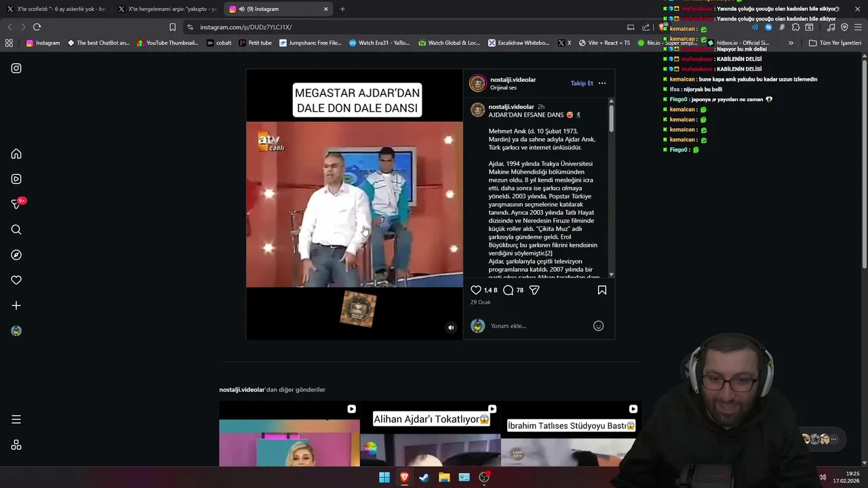The image size is (868, 488).
Task: Open Petit tube bookmark
Action: [255, 43]
